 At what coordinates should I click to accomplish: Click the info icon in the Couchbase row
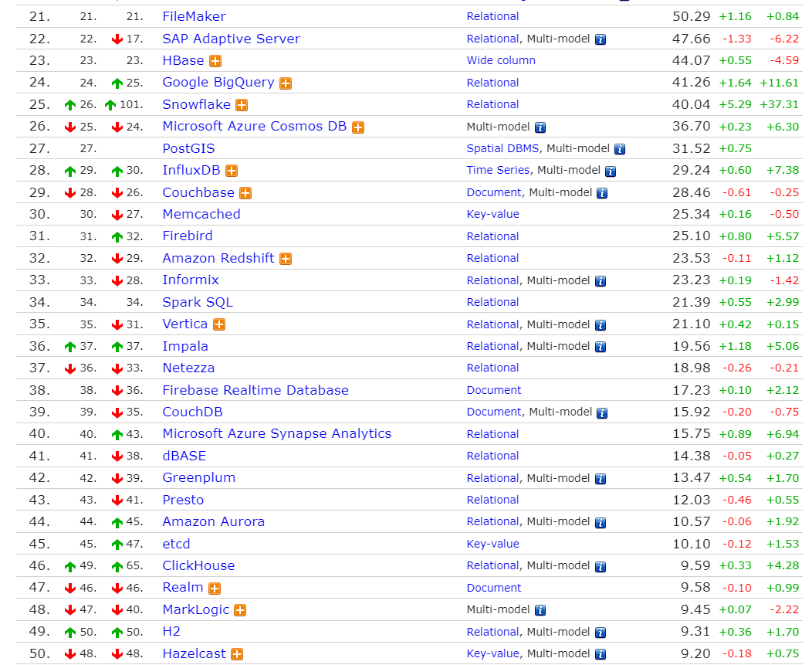pyautogui.click(x=602, y=193)
